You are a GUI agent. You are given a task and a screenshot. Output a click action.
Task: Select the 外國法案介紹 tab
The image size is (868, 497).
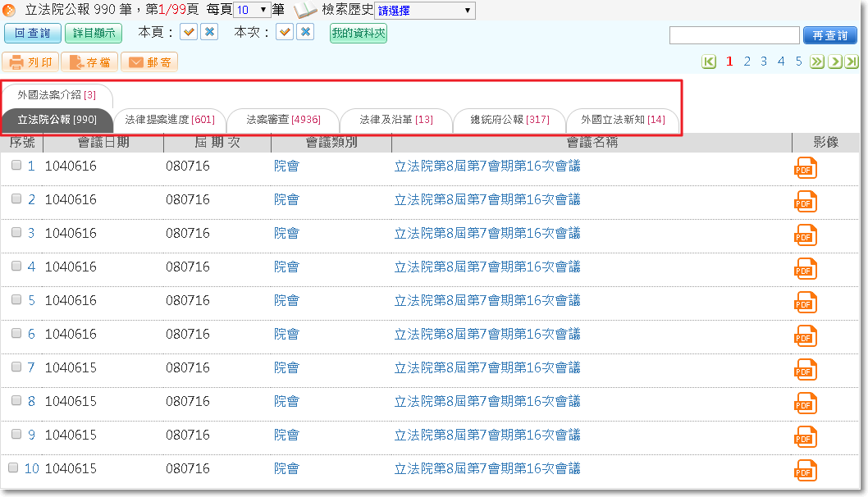click(x=57, y=95)
